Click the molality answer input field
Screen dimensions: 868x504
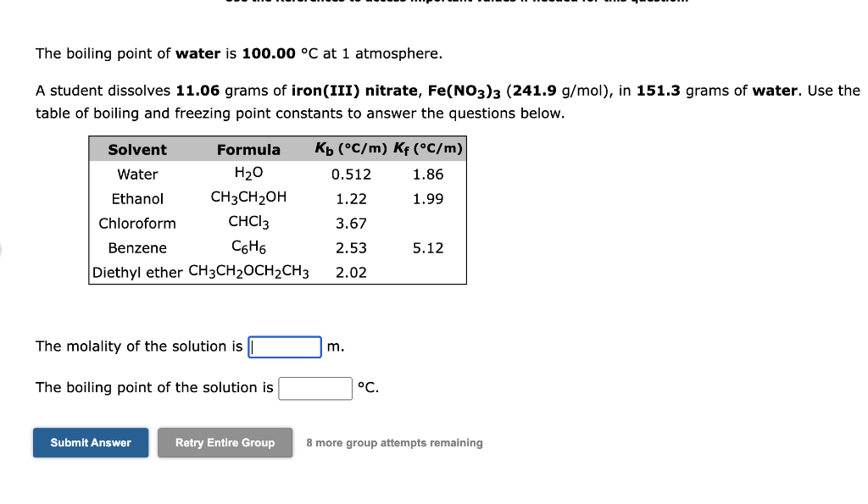(284, 346)
